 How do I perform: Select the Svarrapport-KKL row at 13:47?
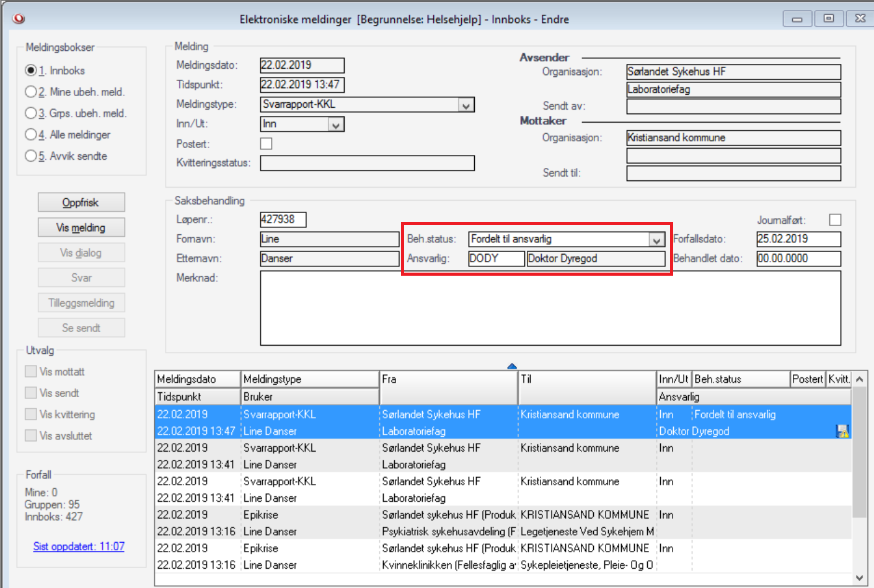pyautogui.click(x=503, y=423)
